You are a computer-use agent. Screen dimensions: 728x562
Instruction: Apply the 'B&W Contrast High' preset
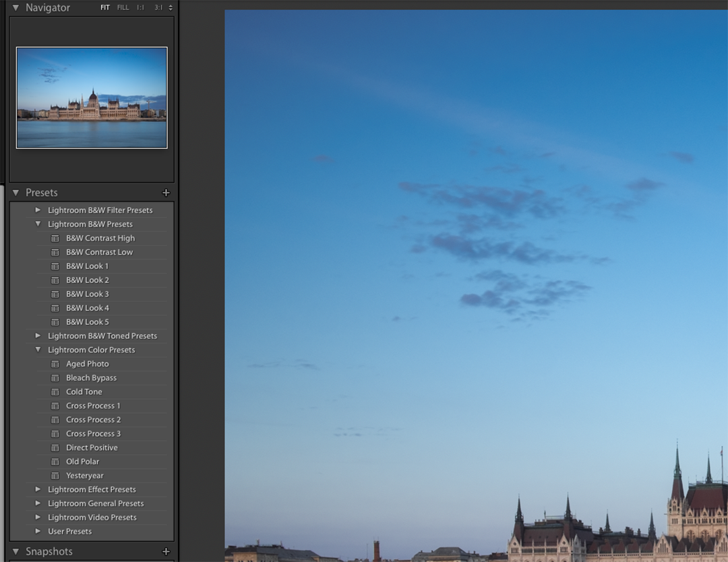(100, 238)
